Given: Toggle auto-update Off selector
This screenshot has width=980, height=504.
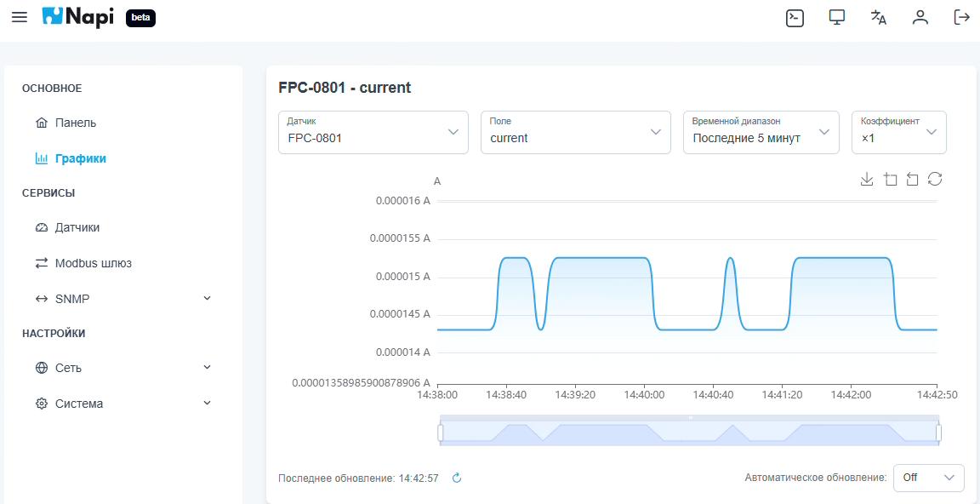Looking at the screenshot, I should point(929,478).
